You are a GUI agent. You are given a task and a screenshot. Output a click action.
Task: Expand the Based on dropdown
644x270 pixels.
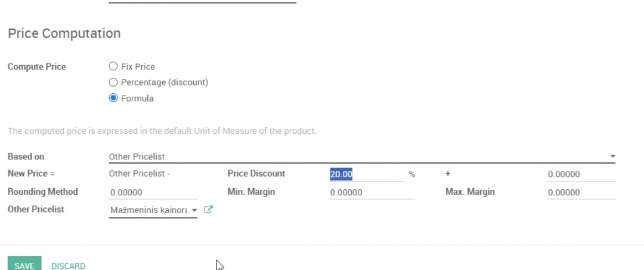[x=361, y=157]
